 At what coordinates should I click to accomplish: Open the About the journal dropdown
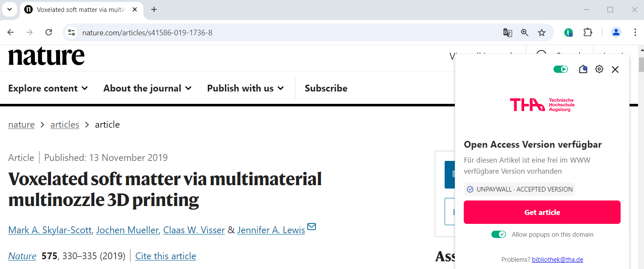pyautogui.click(x=147, y=88)
